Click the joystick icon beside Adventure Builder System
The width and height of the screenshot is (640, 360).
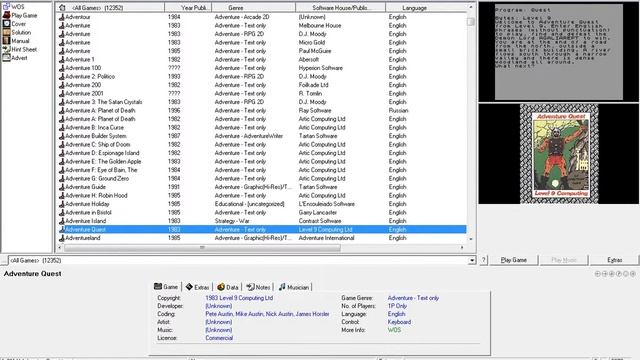pyautogui.click(x=62, y=136)
